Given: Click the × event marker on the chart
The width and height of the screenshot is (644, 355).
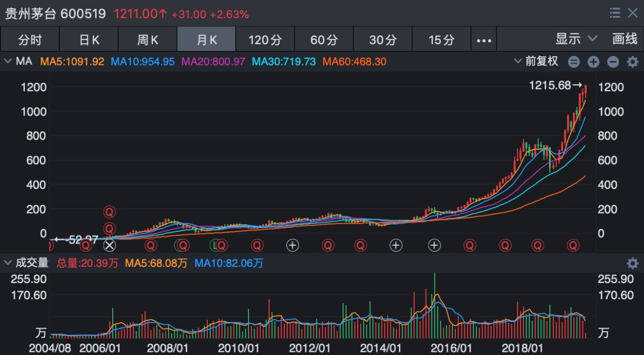Looking at the screenshot, I should (x=110, y=245).
